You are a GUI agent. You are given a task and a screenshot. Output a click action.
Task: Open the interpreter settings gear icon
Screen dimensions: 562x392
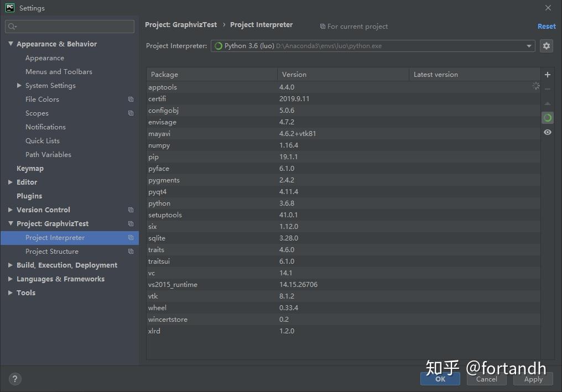pyautogui.click(x=547, y=46)
